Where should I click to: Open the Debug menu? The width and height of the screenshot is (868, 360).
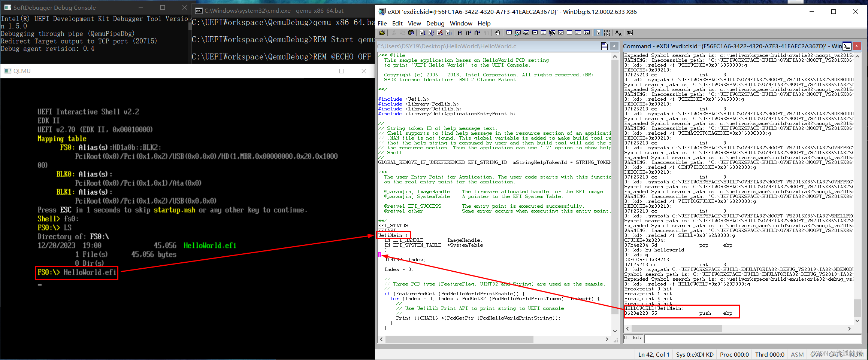[435, 23]
